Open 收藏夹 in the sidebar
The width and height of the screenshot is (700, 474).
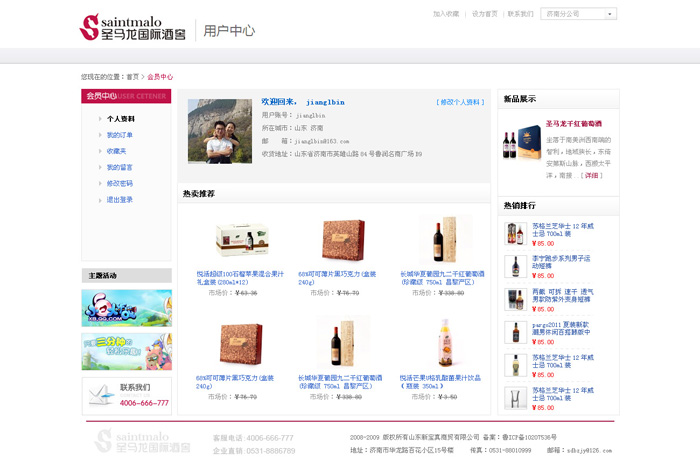(116, 151)
